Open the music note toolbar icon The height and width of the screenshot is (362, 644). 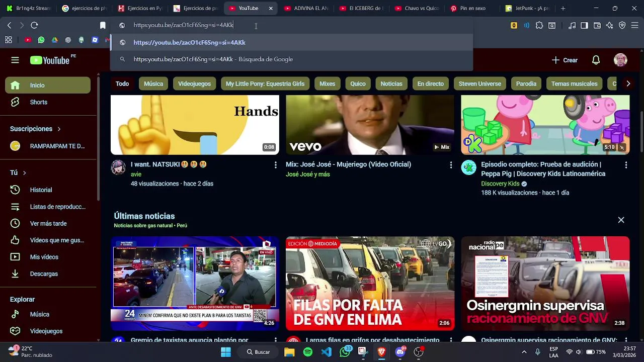[x=572, y=25]
